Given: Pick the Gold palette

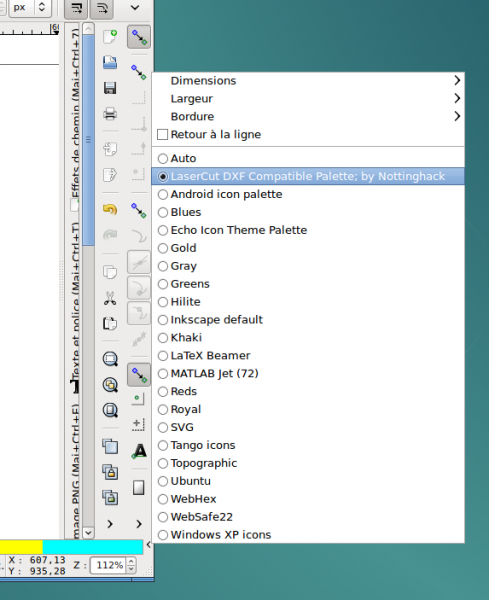Looking at the screenshot, I should pyautogui.click(x=308, y=248).
